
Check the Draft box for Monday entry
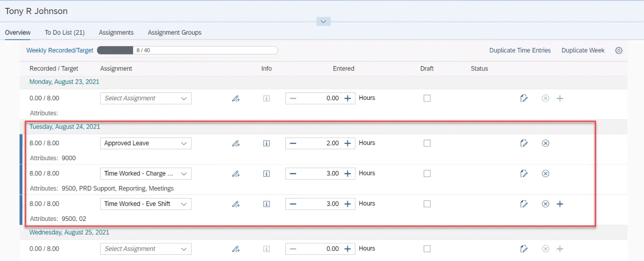[427, 98]
